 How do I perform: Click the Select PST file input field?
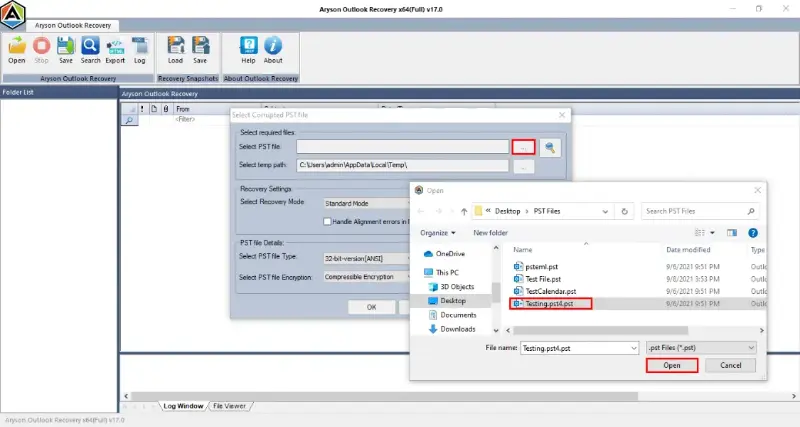coord(403,146)
